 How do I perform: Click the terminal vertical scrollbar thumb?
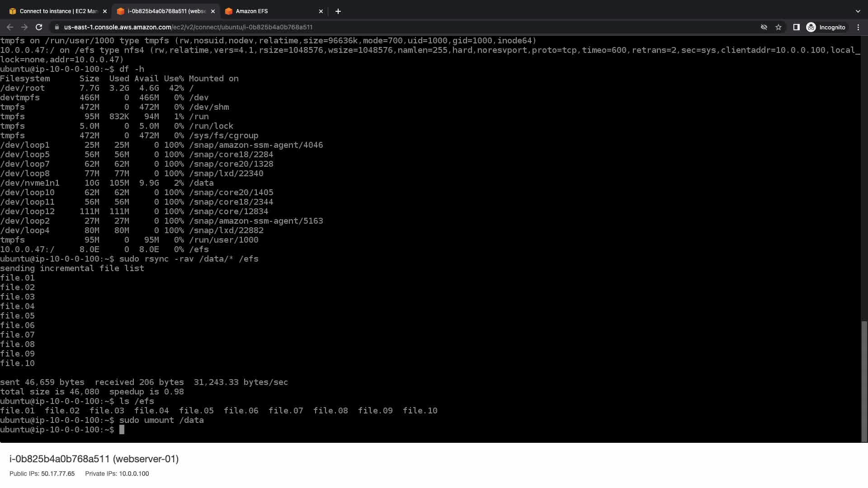coord(864,380)
